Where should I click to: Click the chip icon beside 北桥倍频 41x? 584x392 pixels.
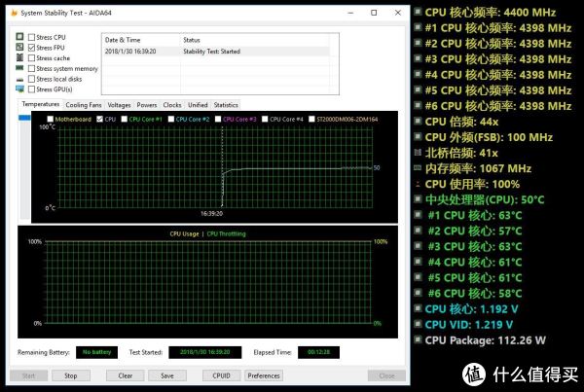click(418, 153)
